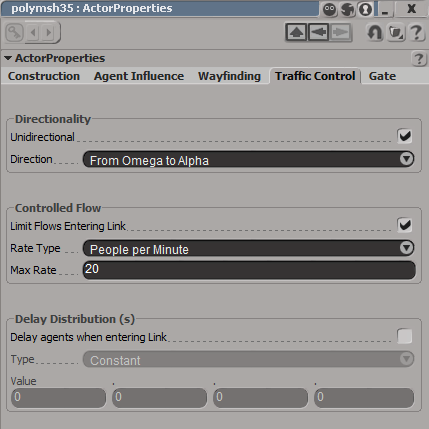429x429 pixels.
Task: Click the Delay Distribution (s) group label
Action: [x=75, y=319]
